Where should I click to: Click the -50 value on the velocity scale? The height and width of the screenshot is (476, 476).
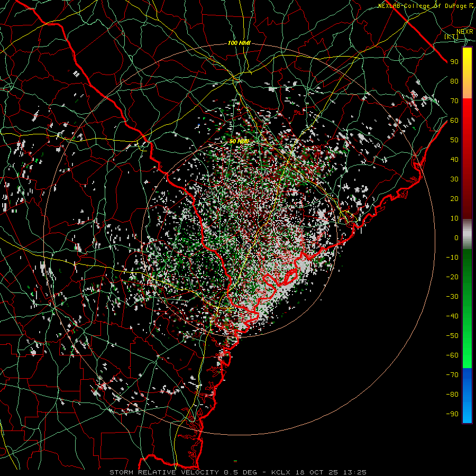[x=452, y=336]
